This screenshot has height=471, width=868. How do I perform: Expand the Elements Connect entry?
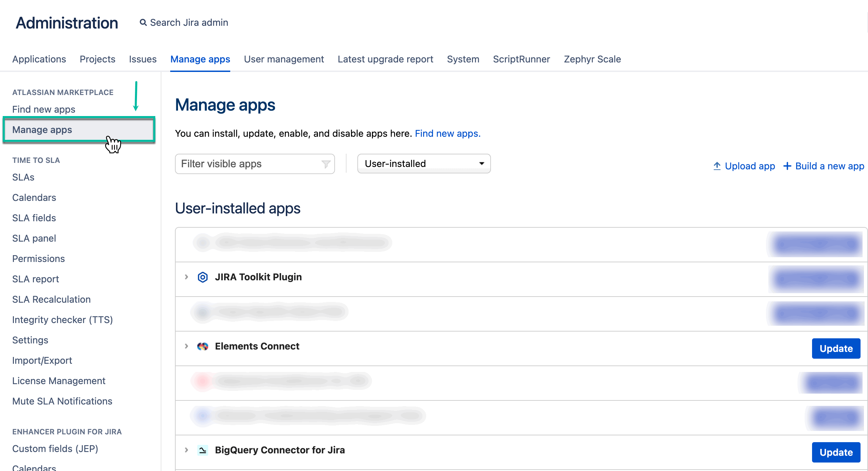point(186,346)
